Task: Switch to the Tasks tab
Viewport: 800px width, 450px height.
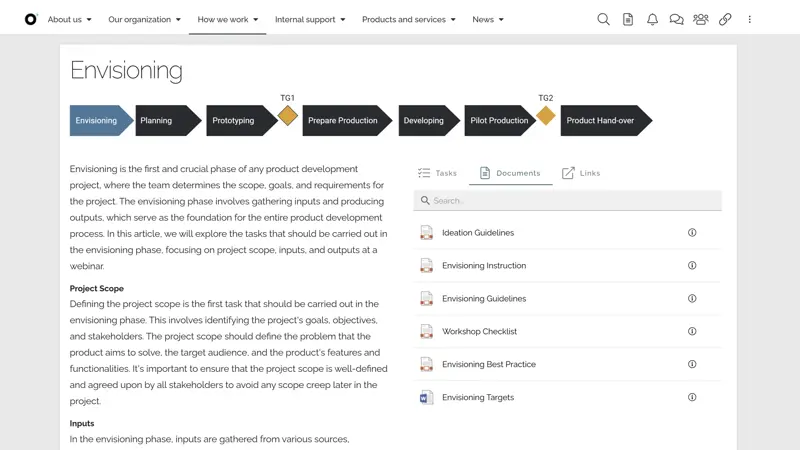Action: coord(437,173)
